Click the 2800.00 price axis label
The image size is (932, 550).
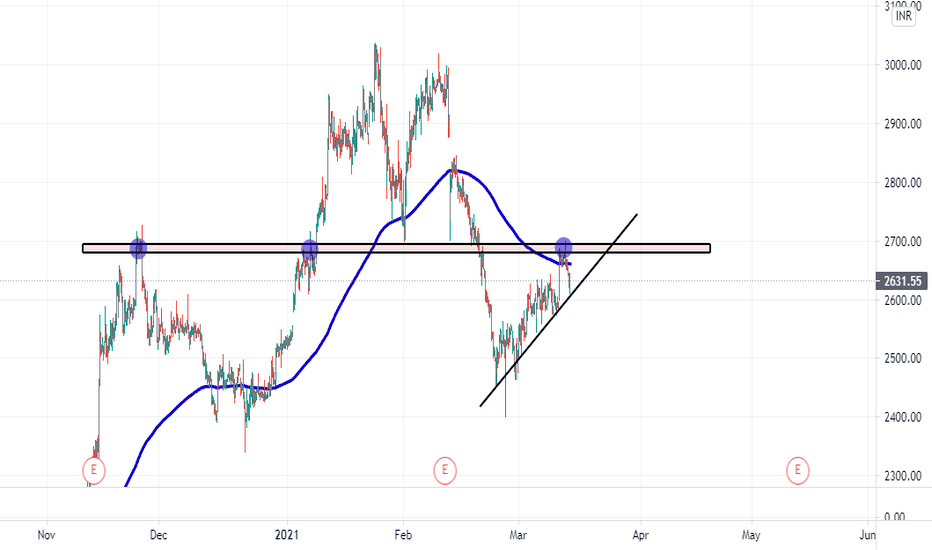tap(903, 183)
